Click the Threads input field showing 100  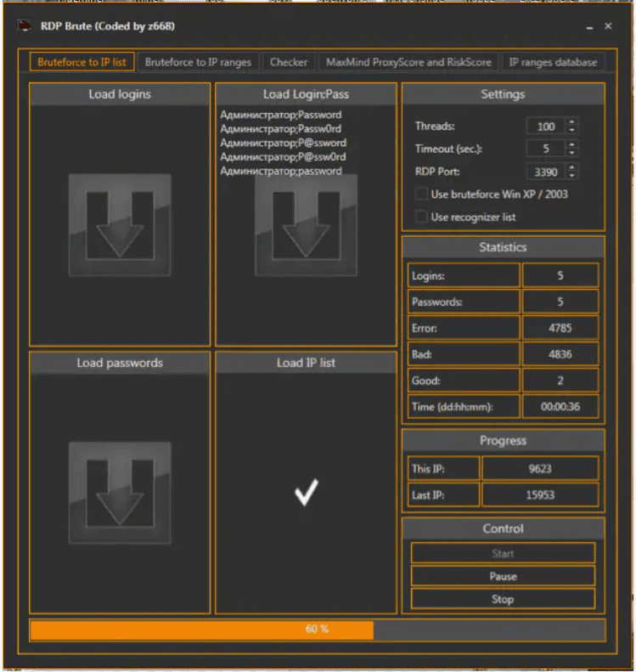coord(546,127)
